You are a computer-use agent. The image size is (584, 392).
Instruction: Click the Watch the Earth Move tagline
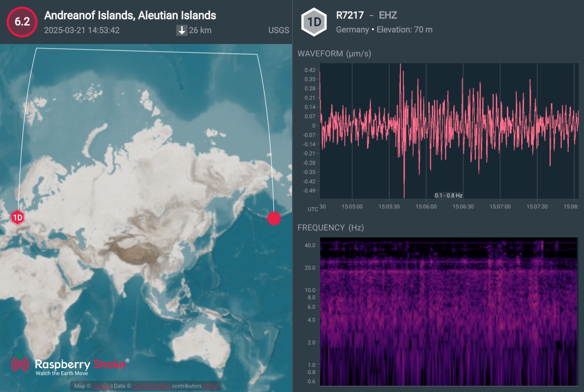click(62, 373)
